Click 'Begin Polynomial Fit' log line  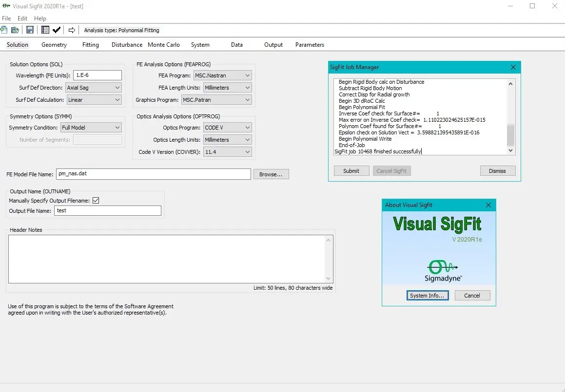362,107
